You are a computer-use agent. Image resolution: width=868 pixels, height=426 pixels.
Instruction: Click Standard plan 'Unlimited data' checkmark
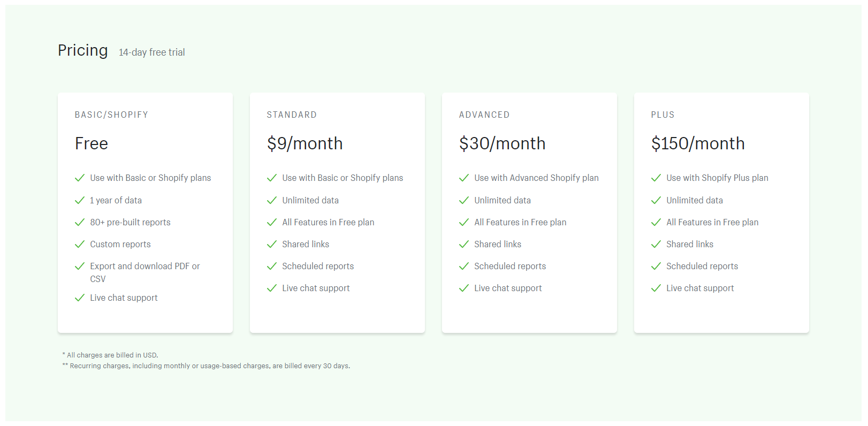click(x=272, y=200)
